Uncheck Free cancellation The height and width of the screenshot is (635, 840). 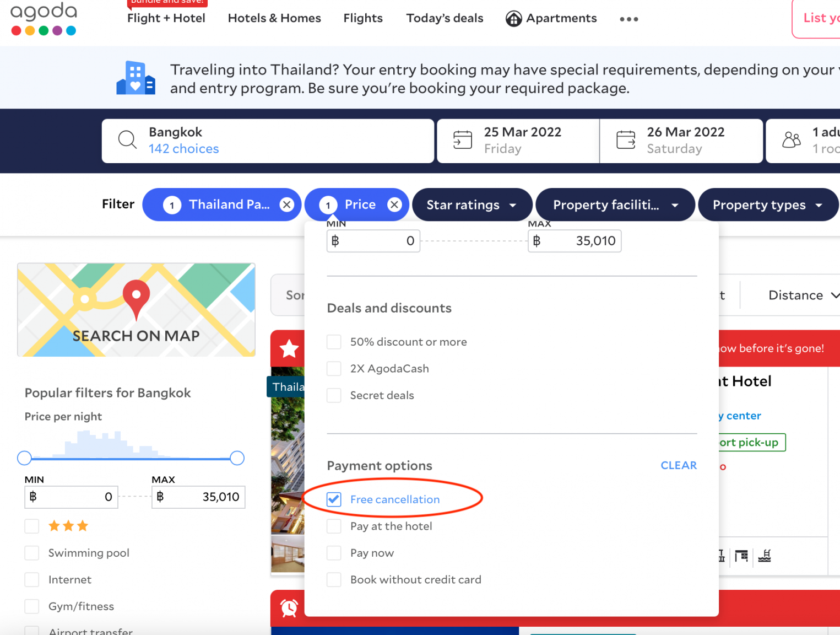point(334,499)
